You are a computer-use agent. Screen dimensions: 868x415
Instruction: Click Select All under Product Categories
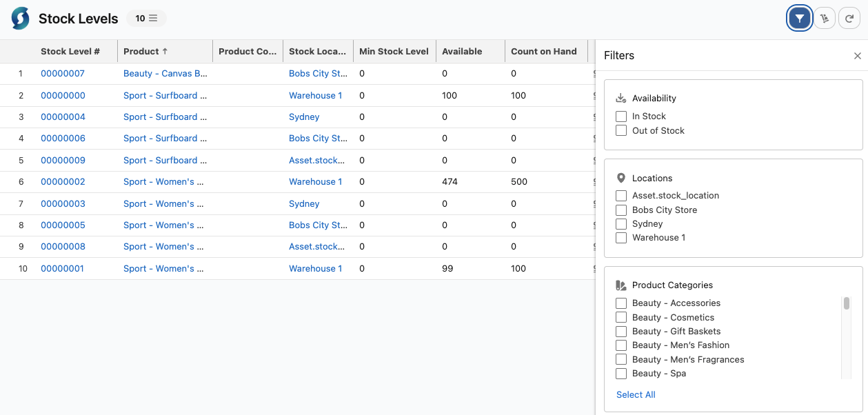[x=636, y=395]
